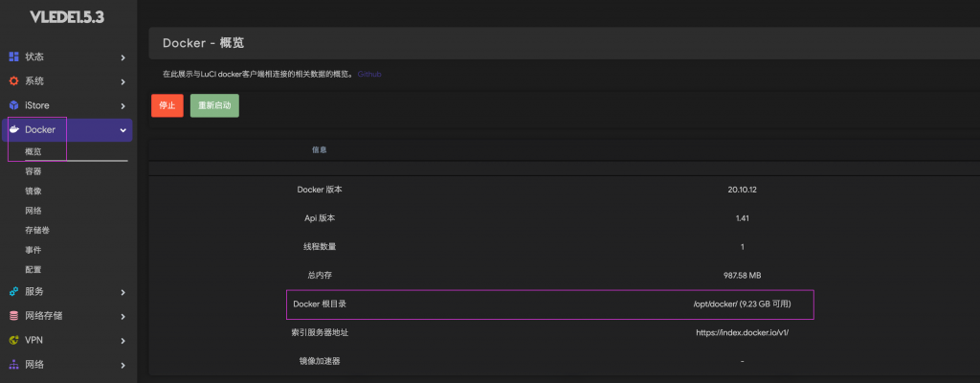The width and height of the screenshot is (980, 383).
Task: Click the 镜像加速器 row label
Action: point(320,361)
